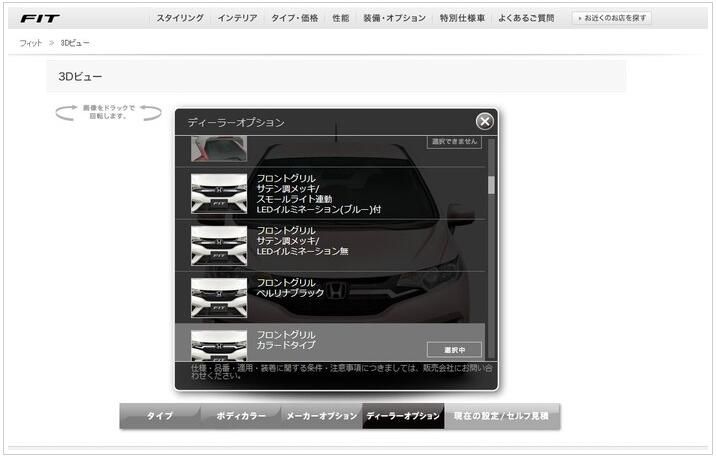716x459 pixels.
Task: Open the よくあるご質問 menu
Action: [x=526, y=18]
